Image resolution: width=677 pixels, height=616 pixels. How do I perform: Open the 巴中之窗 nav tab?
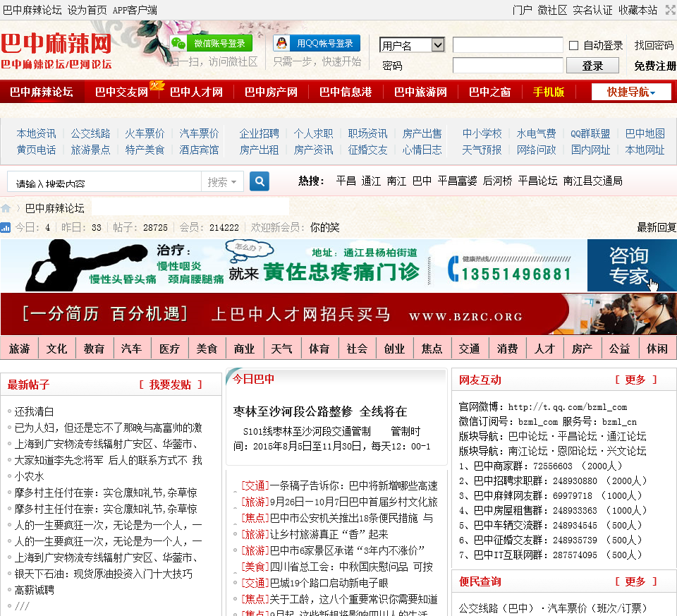pos(489,92)
